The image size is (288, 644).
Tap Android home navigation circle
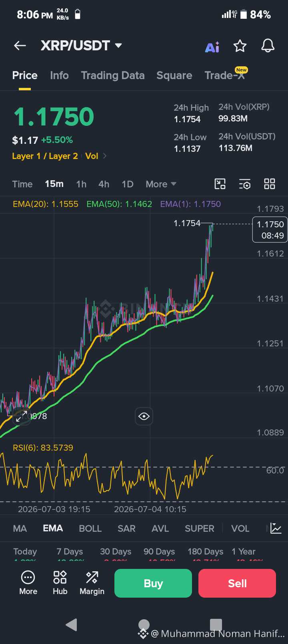144,624
